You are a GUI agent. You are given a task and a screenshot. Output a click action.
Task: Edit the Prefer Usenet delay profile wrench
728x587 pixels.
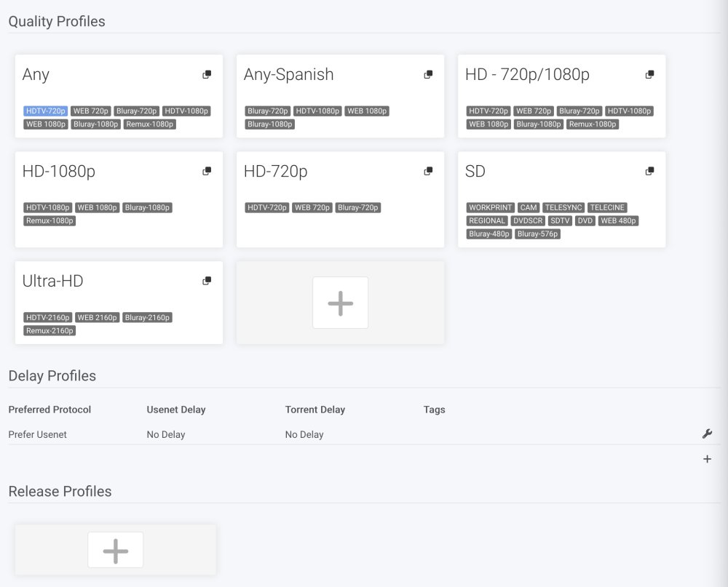[707, 434]
